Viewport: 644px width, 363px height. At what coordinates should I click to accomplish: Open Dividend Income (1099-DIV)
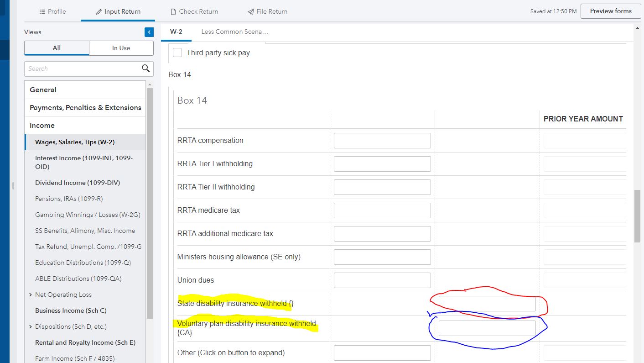[x=77, y=183]
